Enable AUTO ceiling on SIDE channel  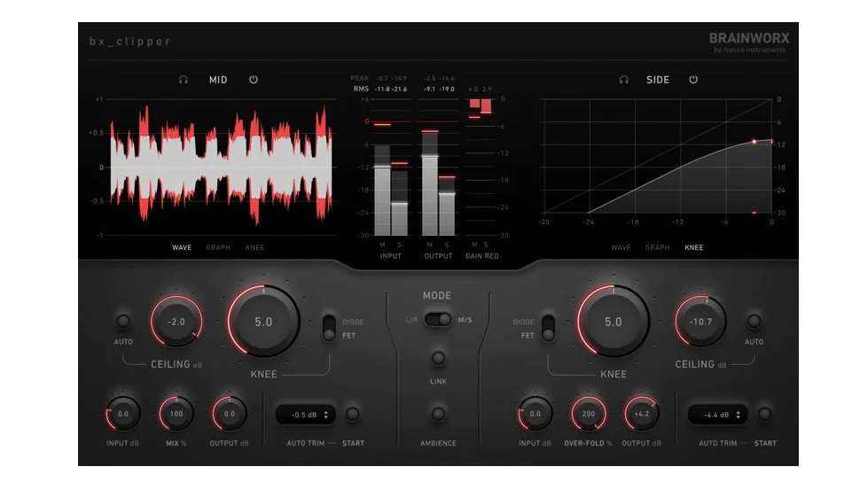754,321
